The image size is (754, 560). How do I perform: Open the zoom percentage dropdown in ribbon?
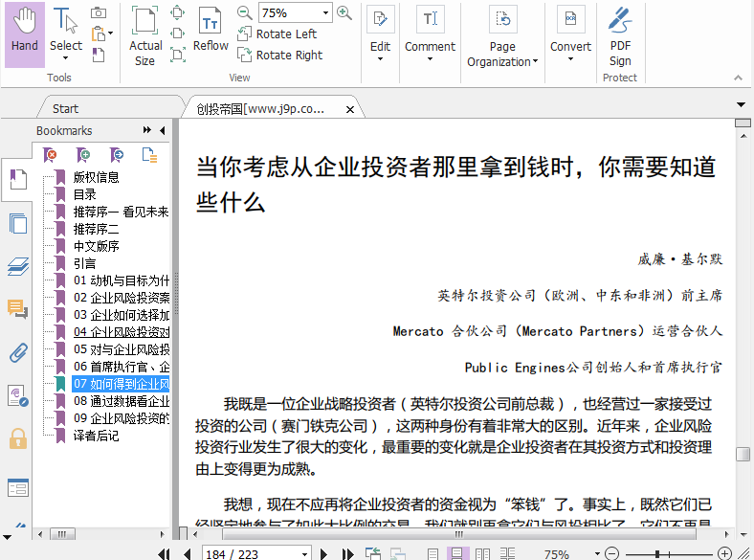click(325, 13)
